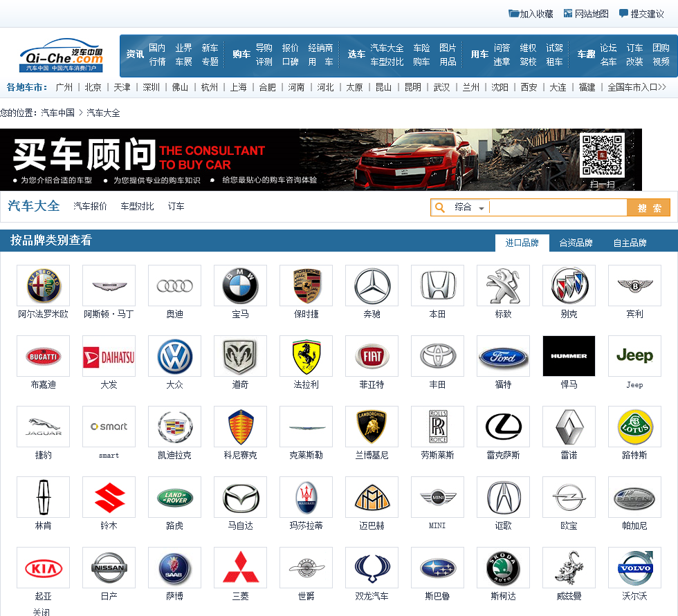Viewport: 678px width, 616px height.
Task: Focus the car search text field
Action: pyautogui.click(x=558, y=207)
